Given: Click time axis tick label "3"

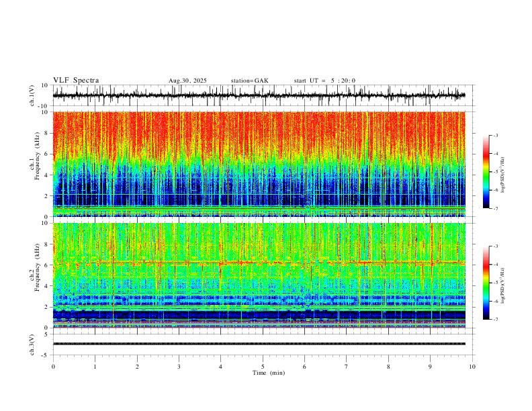Looking at the screenshot, I should [179, 367].
